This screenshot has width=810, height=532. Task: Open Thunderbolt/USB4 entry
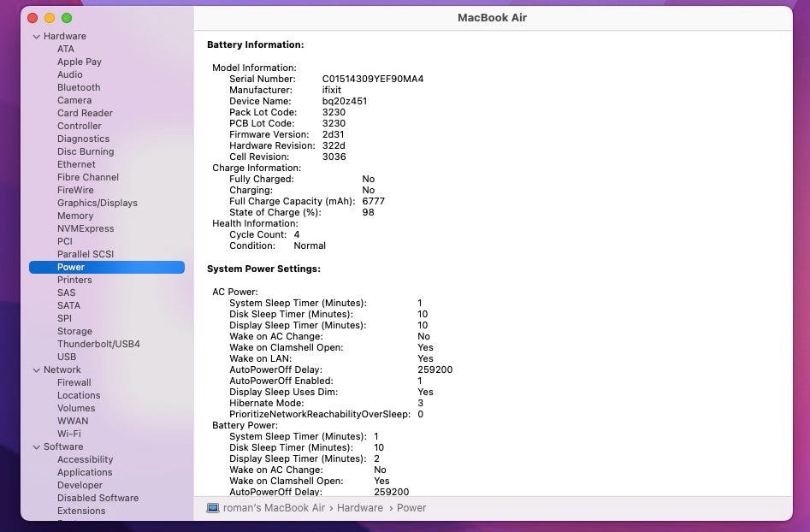[98, 344]
